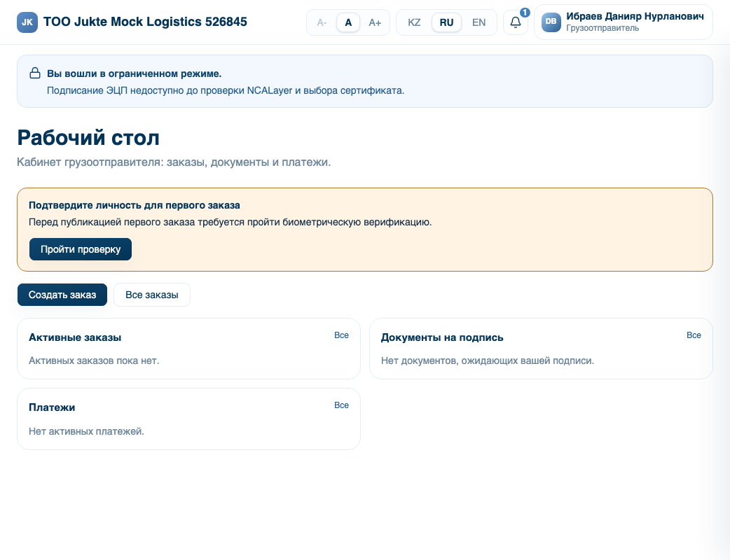Click subtitle Кабинет грузоотправителя
The width and height of the screenshot is (730, 560).
click(x=174, y=162)
